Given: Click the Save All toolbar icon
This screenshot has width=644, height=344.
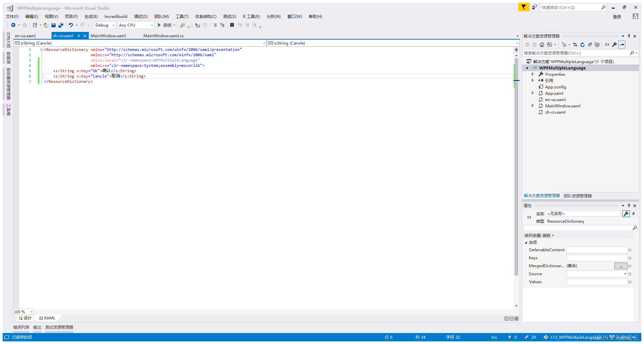Looking at the screenshot, I should click(x=61, y=25).
